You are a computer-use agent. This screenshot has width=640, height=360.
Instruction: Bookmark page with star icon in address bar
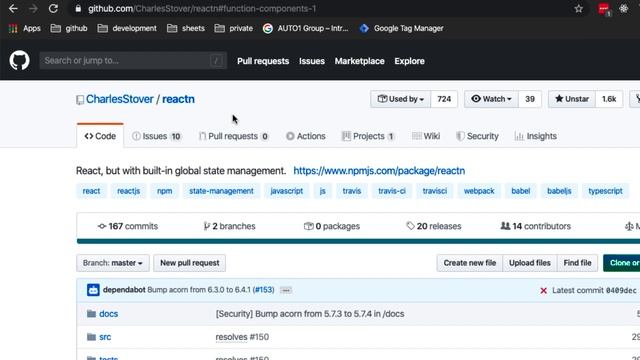pos(578,9)
